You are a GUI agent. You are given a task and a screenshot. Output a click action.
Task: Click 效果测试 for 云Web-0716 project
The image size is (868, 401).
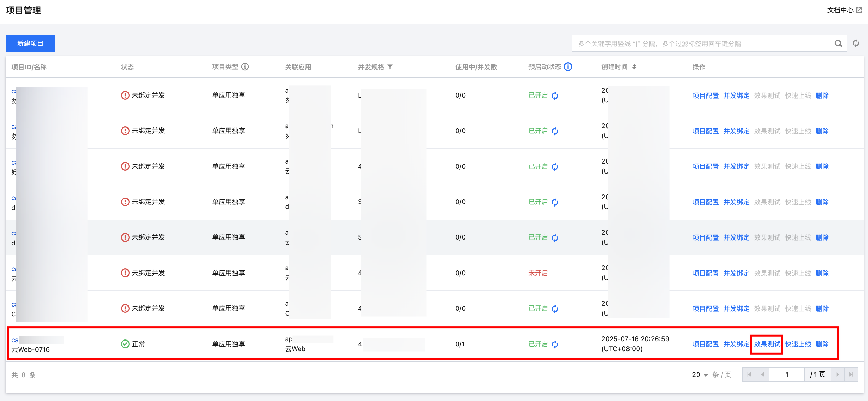pos(767,344)
